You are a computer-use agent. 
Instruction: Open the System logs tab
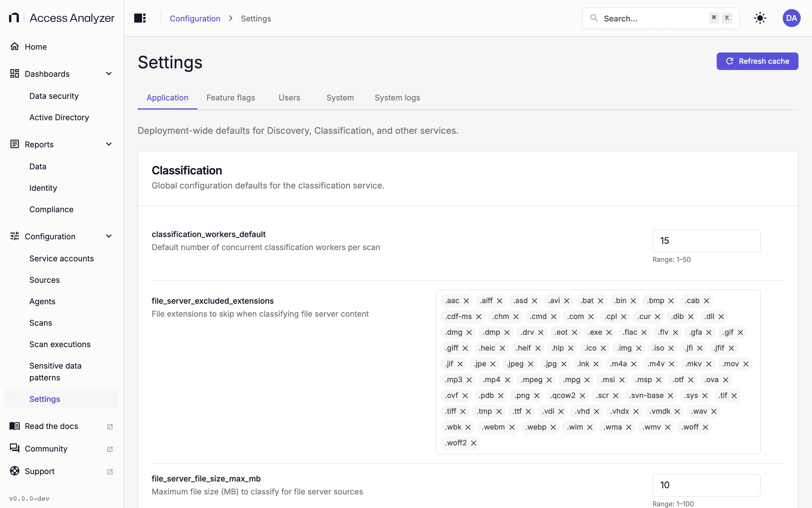point(397,98)
